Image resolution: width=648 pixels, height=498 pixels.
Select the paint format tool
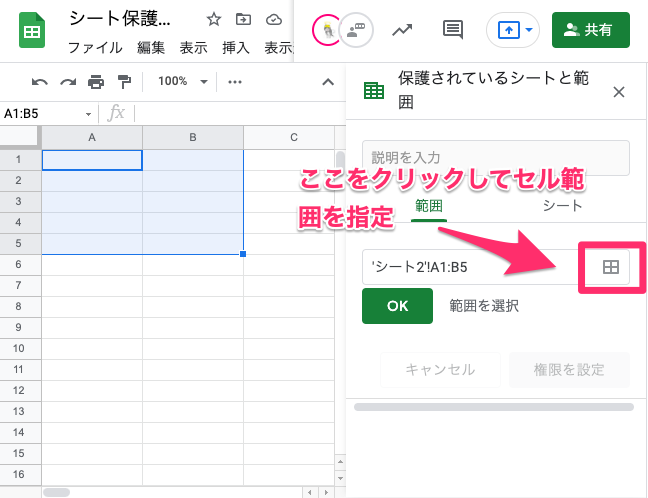point(124,82)
